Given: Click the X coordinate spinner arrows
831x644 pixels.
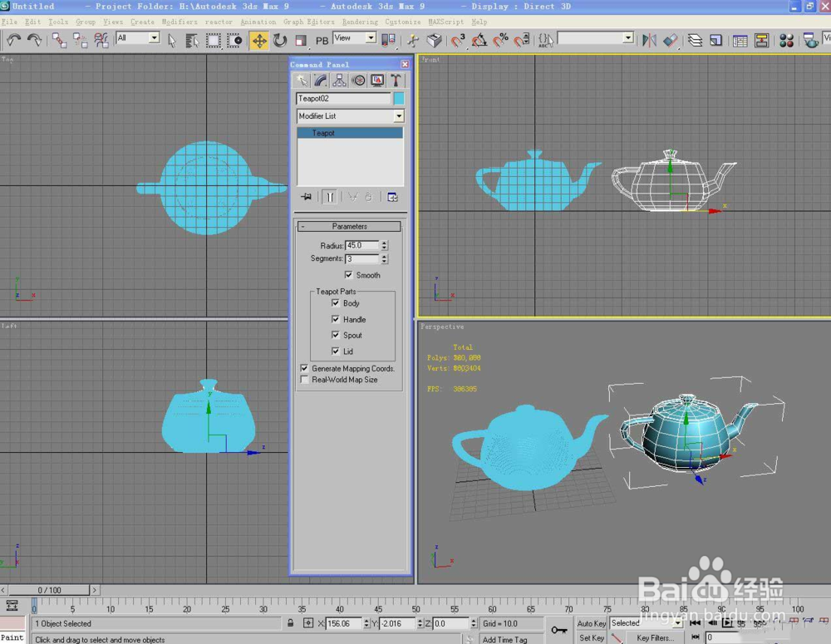Looking at the screenshot, I should [x=366, y=623].
